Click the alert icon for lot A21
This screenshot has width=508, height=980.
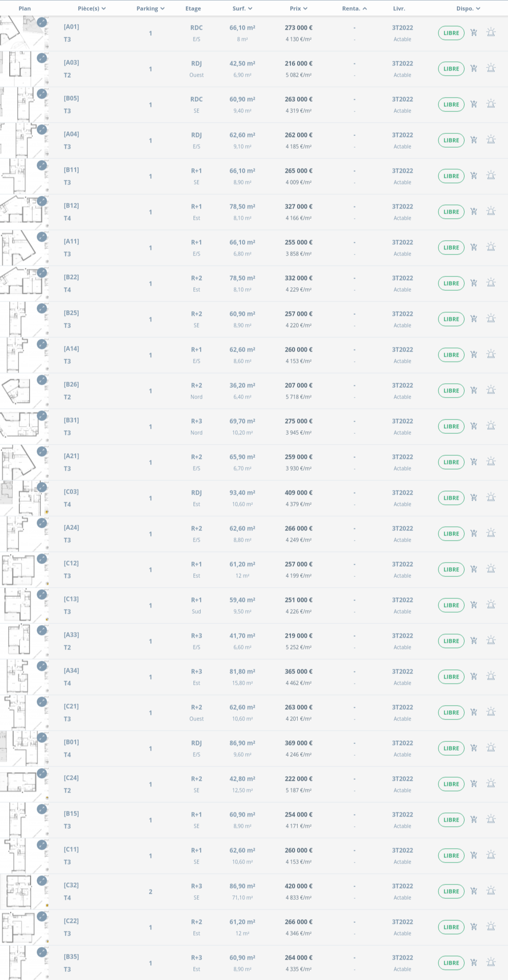[x=491, y=462]
